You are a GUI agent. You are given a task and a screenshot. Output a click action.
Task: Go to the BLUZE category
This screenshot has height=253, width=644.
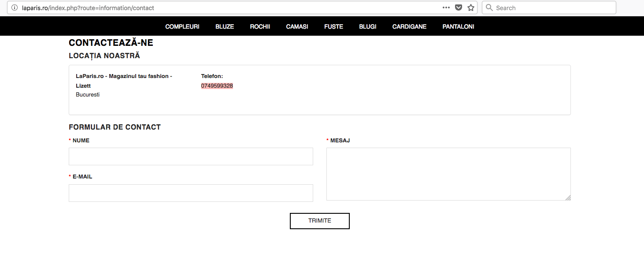[225, 26]
